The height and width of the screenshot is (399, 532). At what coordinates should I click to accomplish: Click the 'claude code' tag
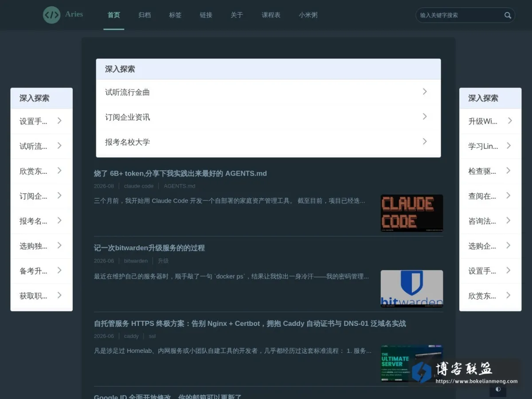coord(139,186)
